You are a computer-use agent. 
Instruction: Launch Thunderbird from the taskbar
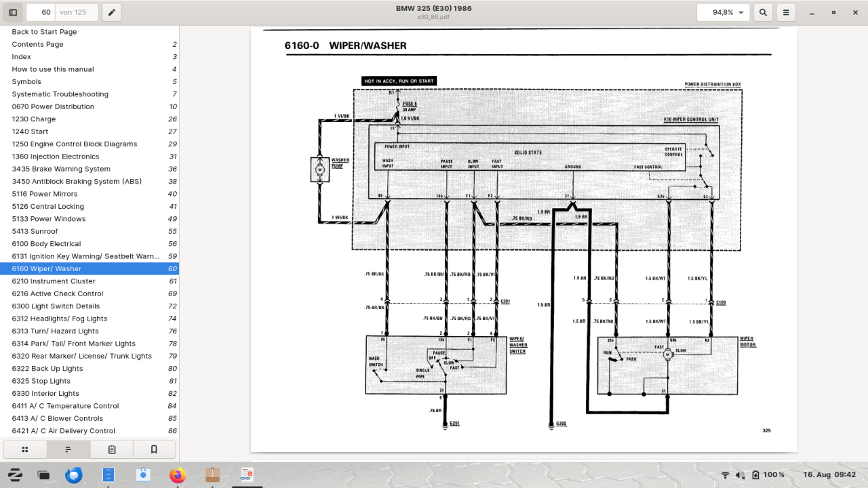click(74, 475)
